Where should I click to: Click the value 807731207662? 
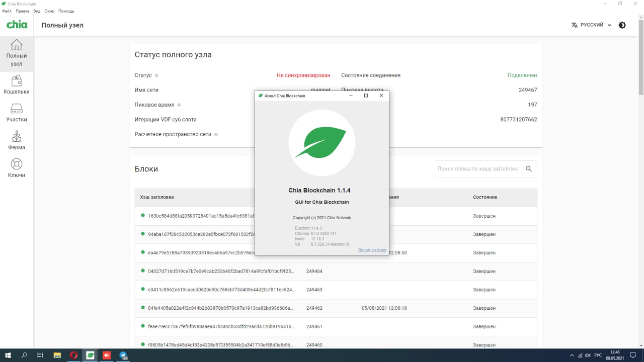coord(519,120)
